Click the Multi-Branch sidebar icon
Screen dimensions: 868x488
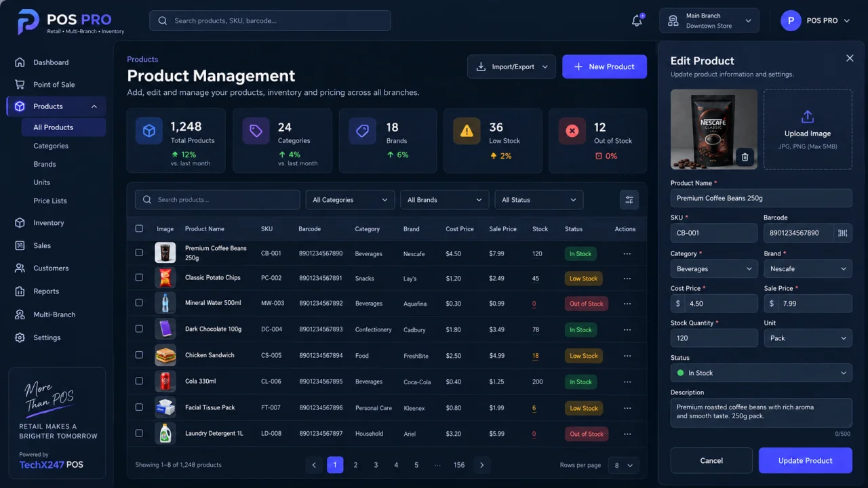click(20, 314)
